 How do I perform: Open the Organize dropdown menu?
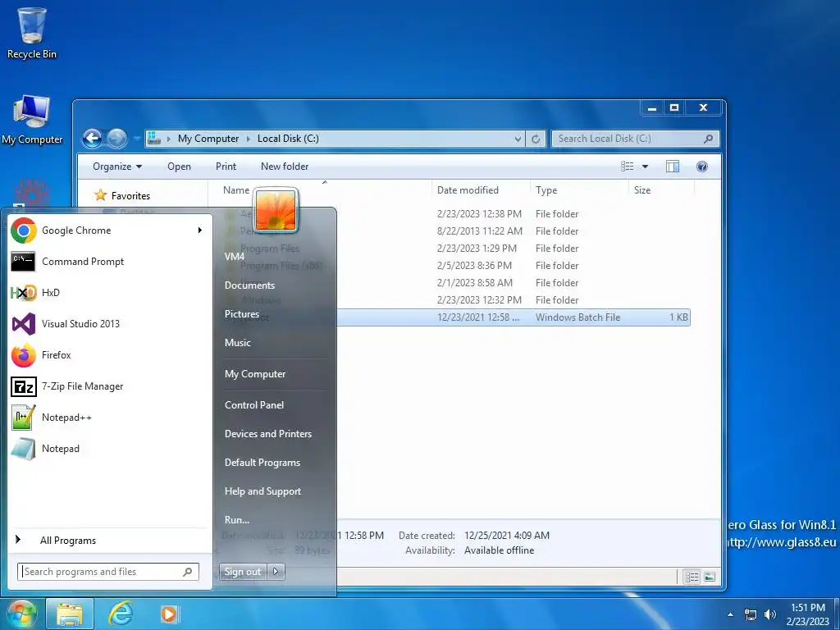click(117, 167)
